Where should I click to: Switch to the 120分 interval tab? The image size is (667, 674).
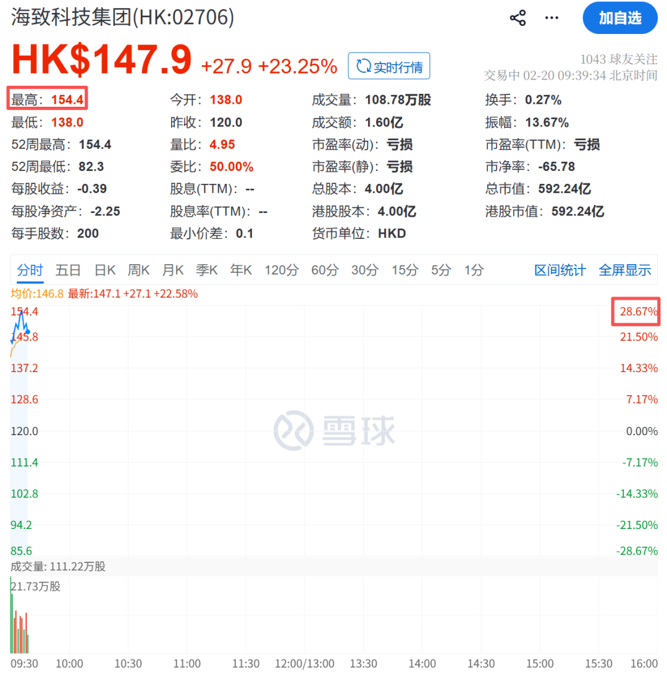pyautogui.click(x=281, y=269)
